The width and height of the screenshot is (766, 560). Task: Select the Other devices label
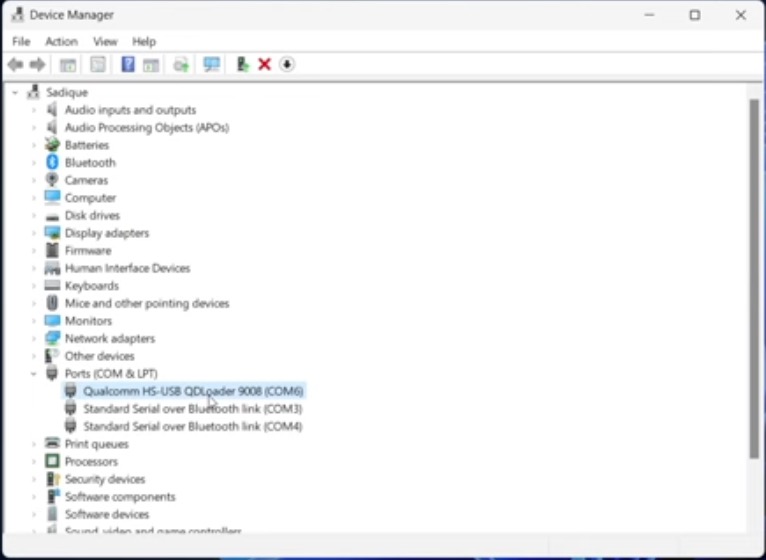click(99, 356)
